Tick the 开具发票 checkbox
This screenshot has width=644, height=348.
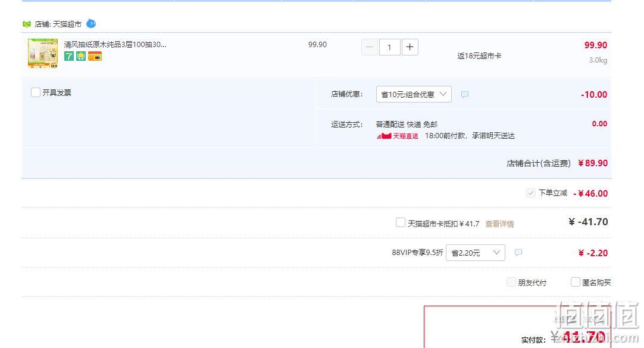36,92
